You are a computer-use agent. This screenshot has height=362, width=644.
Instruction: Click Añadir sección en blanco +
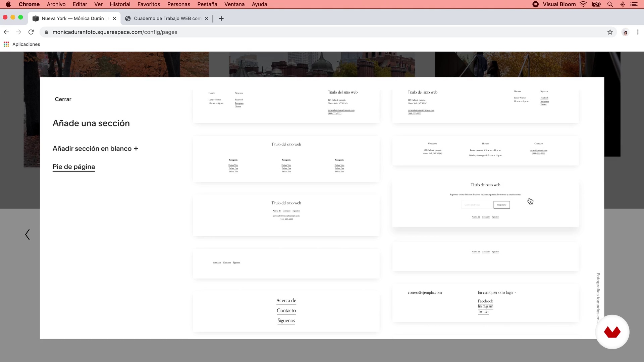[x=95, y=148]
